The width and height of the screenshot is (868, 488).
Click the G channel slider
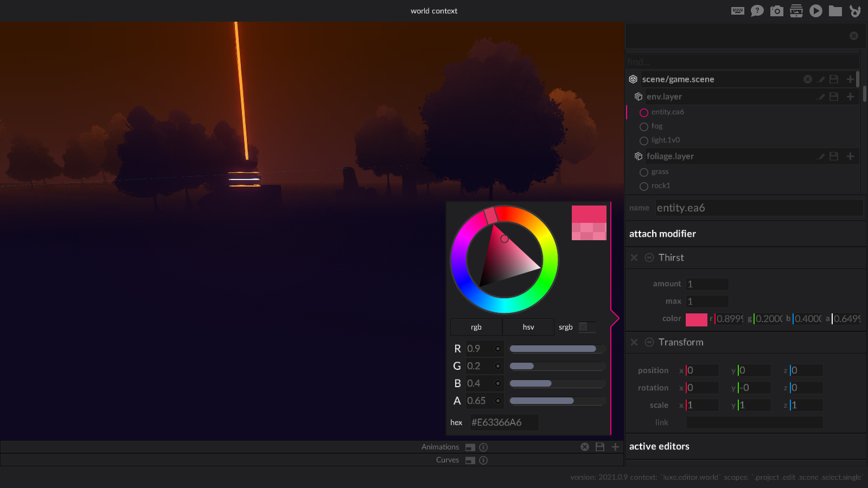tap(557, 366)
